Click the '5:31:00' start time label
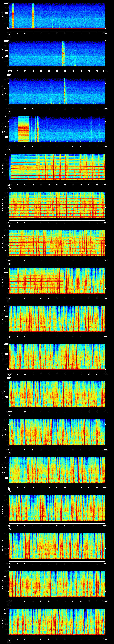The height and width of the screenshot is (644, 114). (x=9, y=374)
